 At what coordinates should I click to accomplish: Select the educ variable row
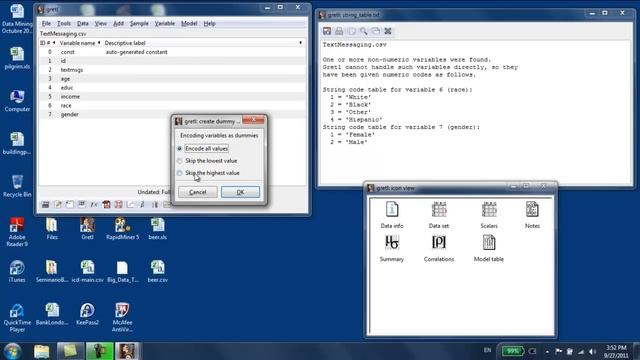(x=172, y=88)
